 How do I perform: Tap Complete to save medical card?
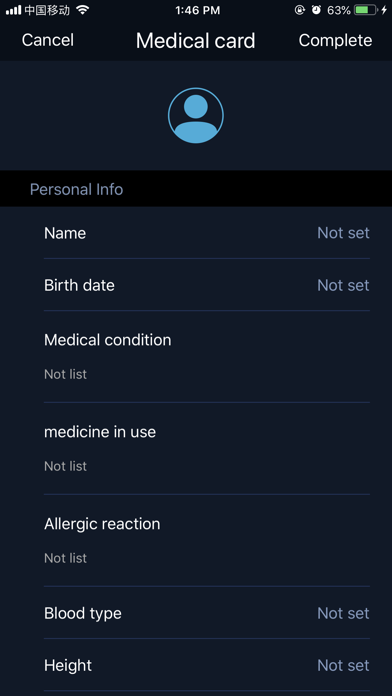(335, 40)
